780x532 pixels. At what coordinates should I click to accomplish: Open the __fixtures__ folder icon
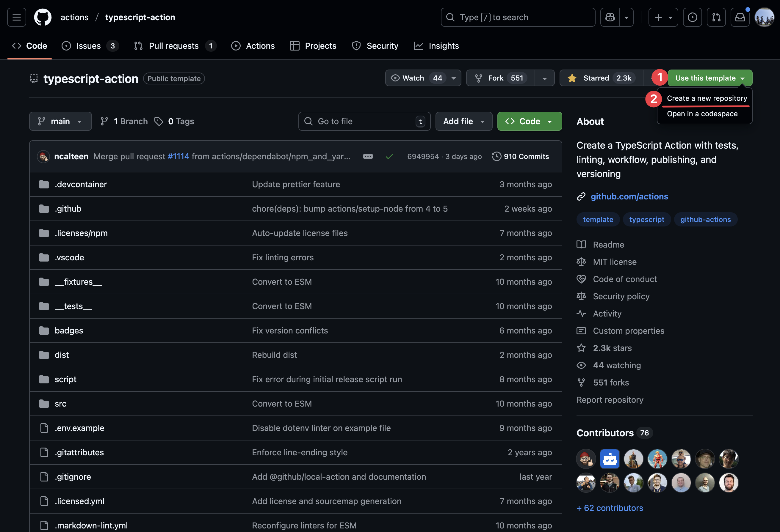44,282
